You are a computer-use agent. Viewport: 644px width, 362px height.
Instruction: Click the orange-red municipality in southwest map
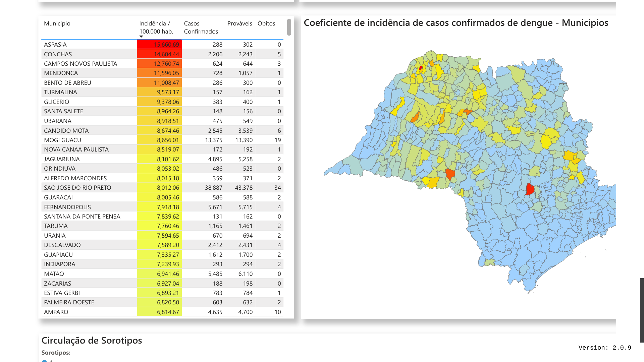(x=450, y=174)
